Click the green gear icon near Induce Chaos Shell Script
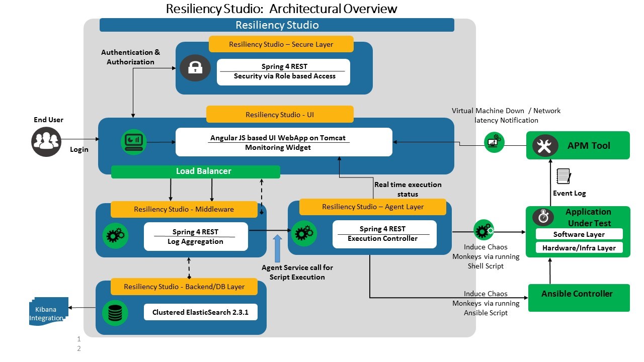 click(484, 231)
